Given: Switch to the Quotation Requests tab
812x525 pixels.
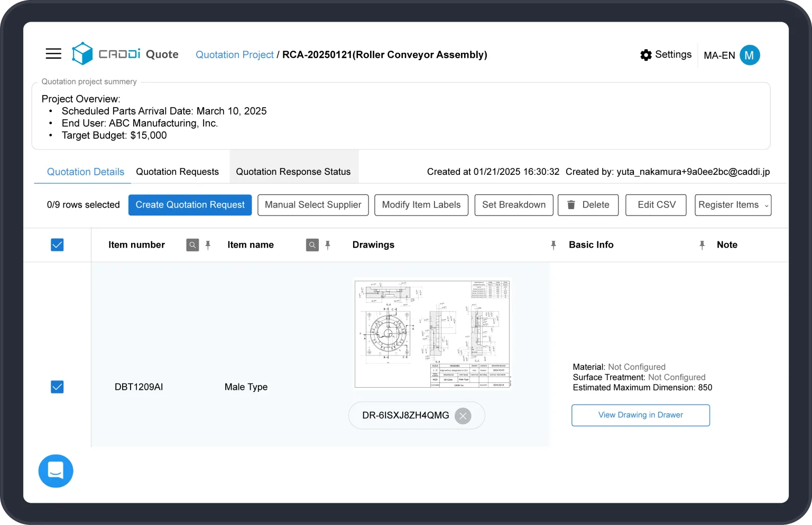Looking at the screenshot, I should [177, 172].
